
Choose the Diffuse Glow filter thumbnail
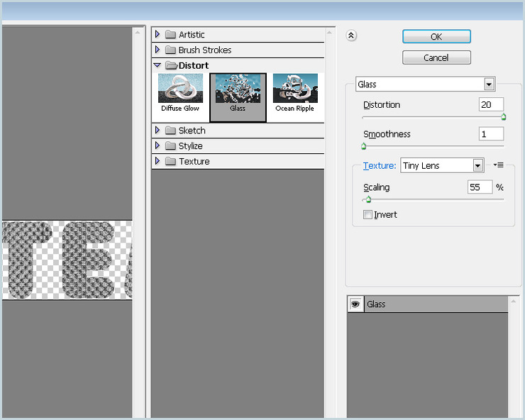point(180,92)
